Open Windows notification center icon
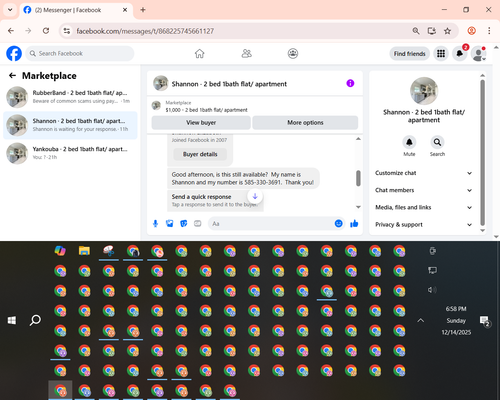Screen dimensions: 500x400 [485, 321]
